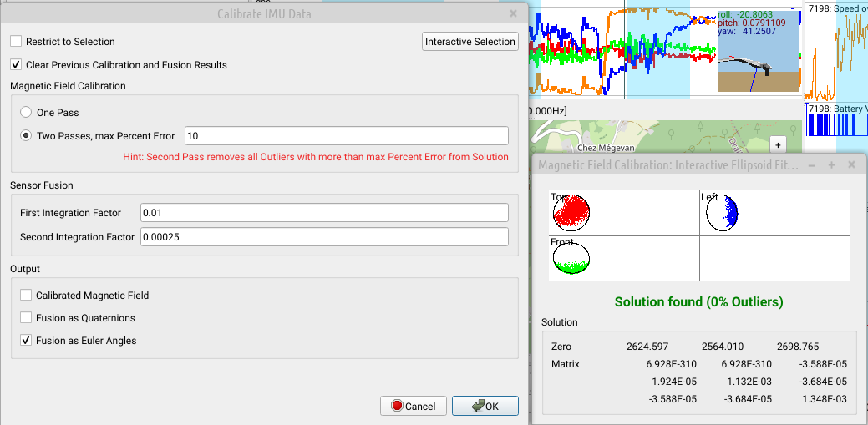This screenshot has height=425, width=868.
Task: Select the Zero value 2564.010
Action: click(x=723, y=347)
